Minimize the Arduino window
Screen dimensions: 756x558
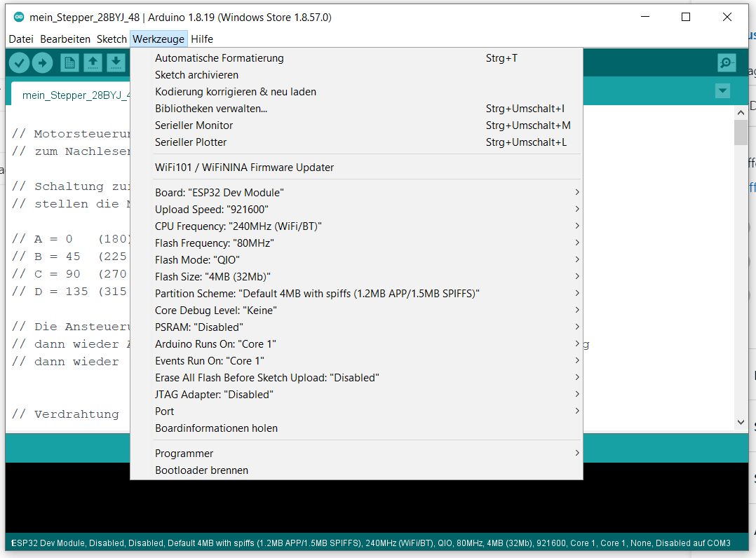click(x=645, y=18)
